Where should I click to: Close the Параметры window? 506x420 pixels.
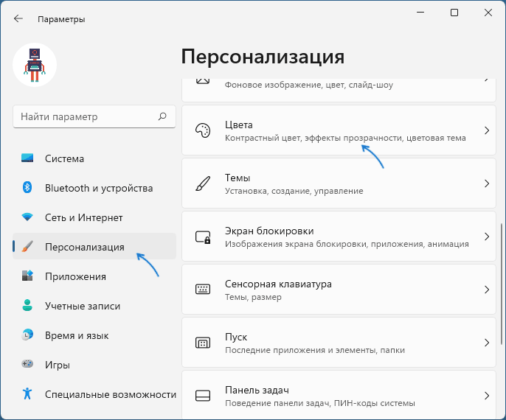coord(488,13)
